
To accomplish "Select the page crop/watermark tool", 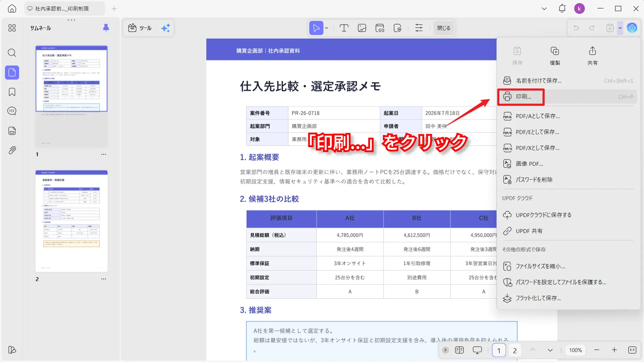I will click(398, 28).
